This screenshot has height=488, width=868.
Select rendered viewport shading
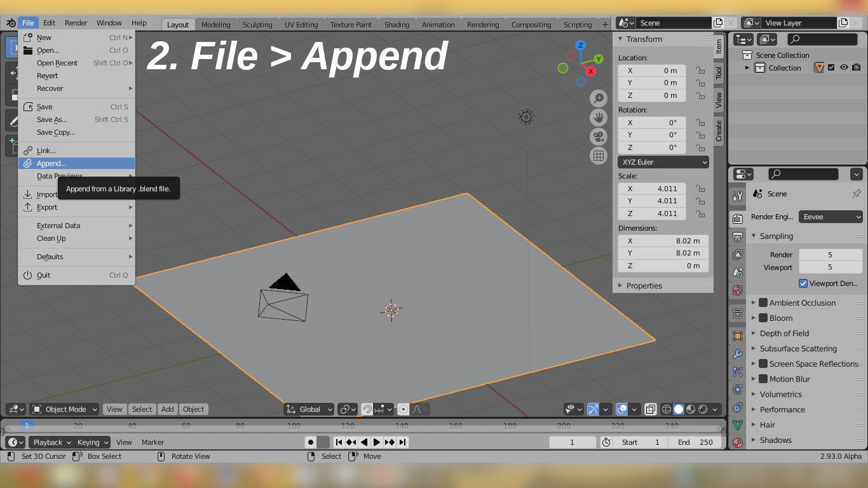click(x=703, y=409)
